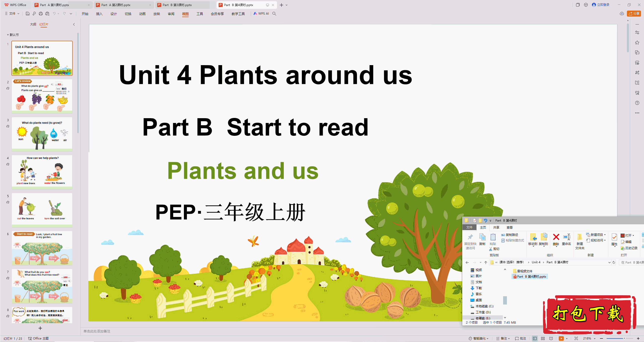Click the Print icon in quick toolbar
Viewport: 644px width, 342px height.
click(x=41, y=14)
